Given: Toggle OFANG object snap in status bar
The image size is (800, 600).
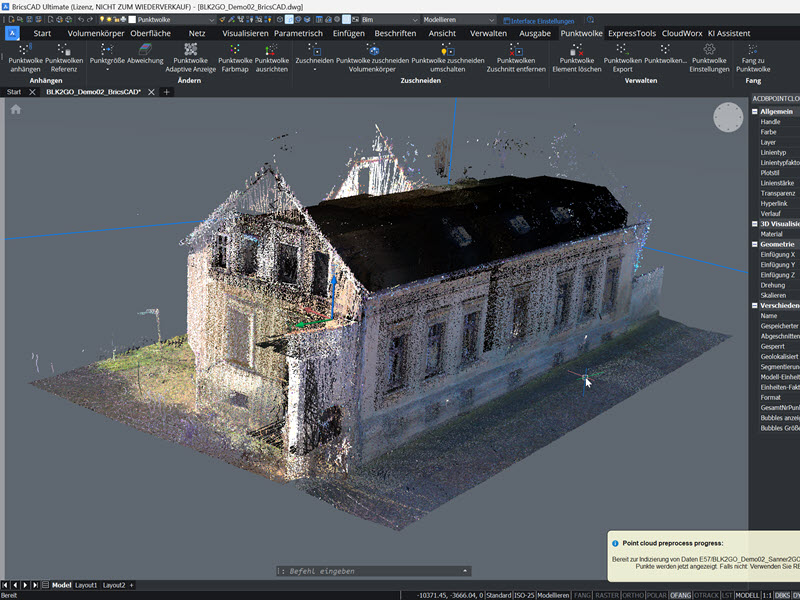Looking at the screenshot, I should point(680,595).
